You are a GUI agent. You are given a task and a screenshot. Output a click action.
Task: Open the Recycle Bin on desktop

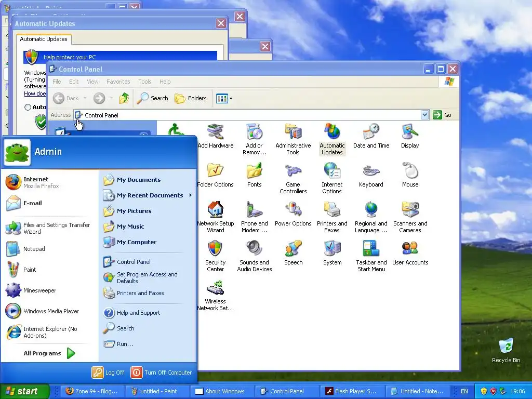pos(506,350)
